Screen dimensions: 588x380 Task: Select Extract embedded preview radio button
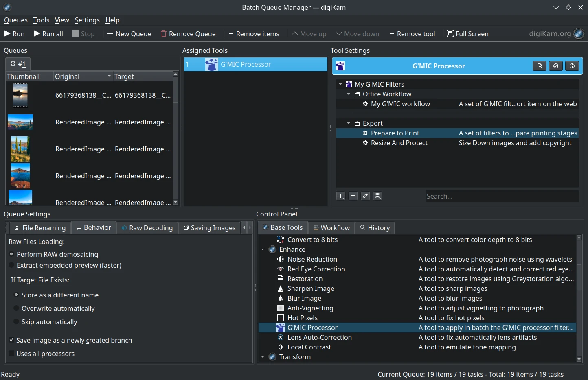(12, 265)
